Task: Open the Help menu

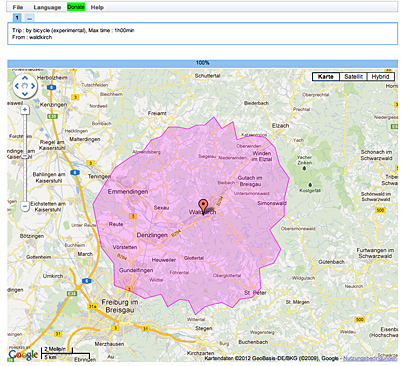Action: pyautogui.click(x=97, y=7)
